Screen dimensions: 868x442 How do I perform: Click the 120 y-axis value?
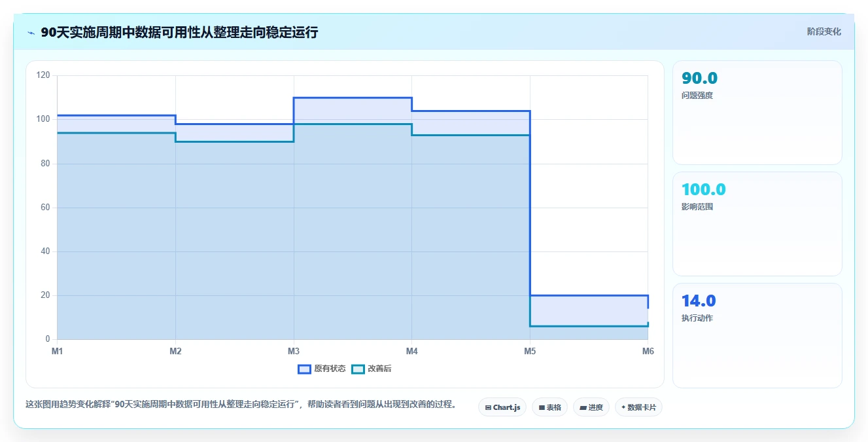43,75
